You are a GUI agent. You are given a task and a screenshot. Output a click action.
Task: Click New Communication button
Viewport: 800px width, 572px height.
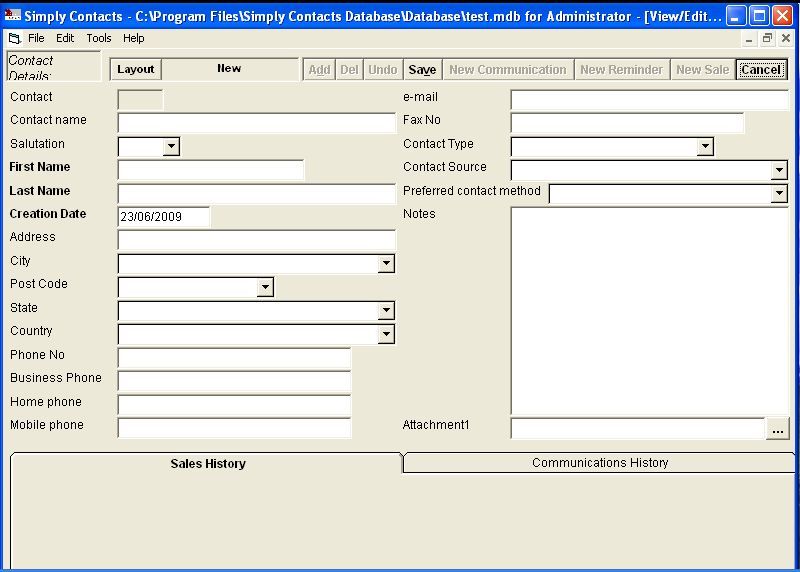coord(508,69)
